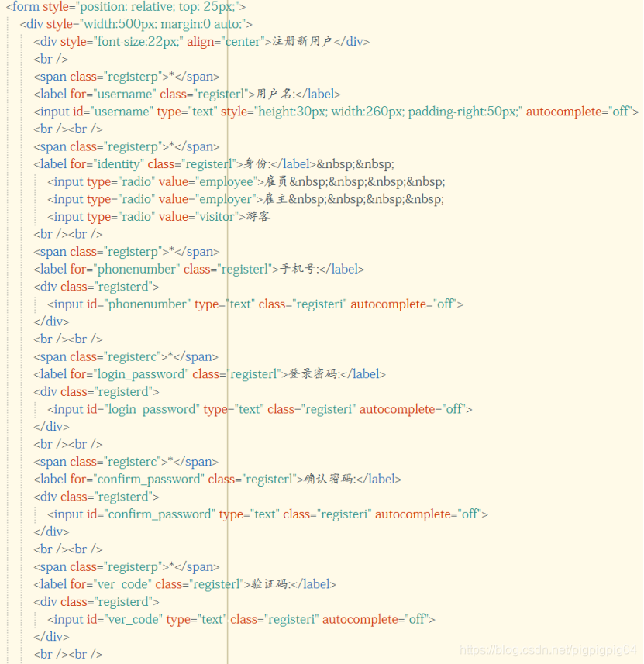The image size is (644, 664).
Task: Click the 'align="center"' attribute text
Action: [226, 42]
